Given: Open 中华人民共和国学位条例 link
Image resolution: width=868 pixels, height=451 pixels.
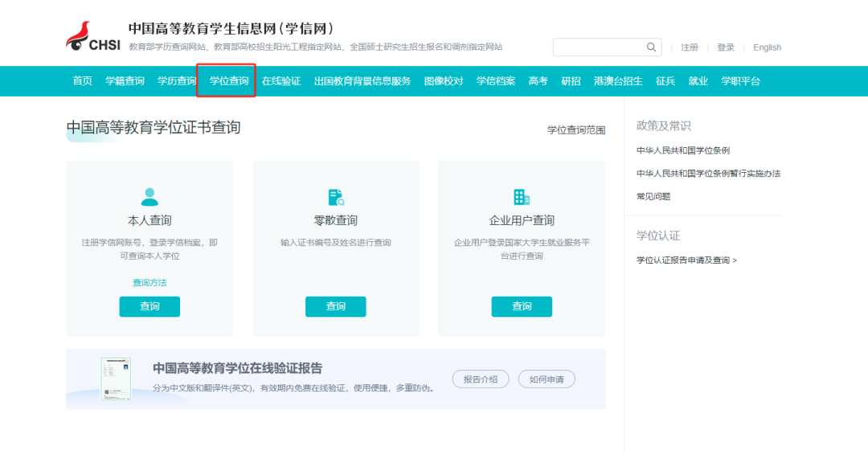Looking at the screenshot, I should [683, 150].
